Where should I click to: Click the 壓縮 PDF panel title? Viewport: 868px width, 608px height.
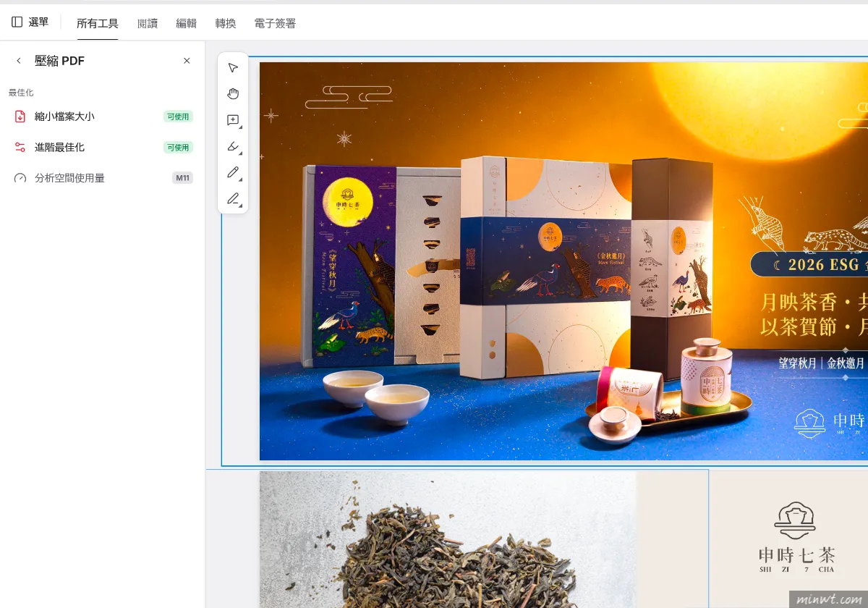tap(59, 61)
